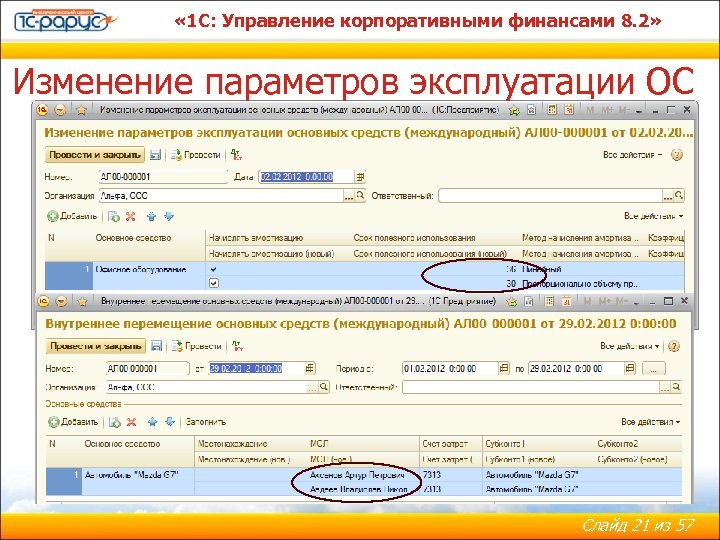Image resolution: width=720 pixels, height=540 pixels.
Task: Click Добавить in Изменение параметров table
Action: point(72,216)
